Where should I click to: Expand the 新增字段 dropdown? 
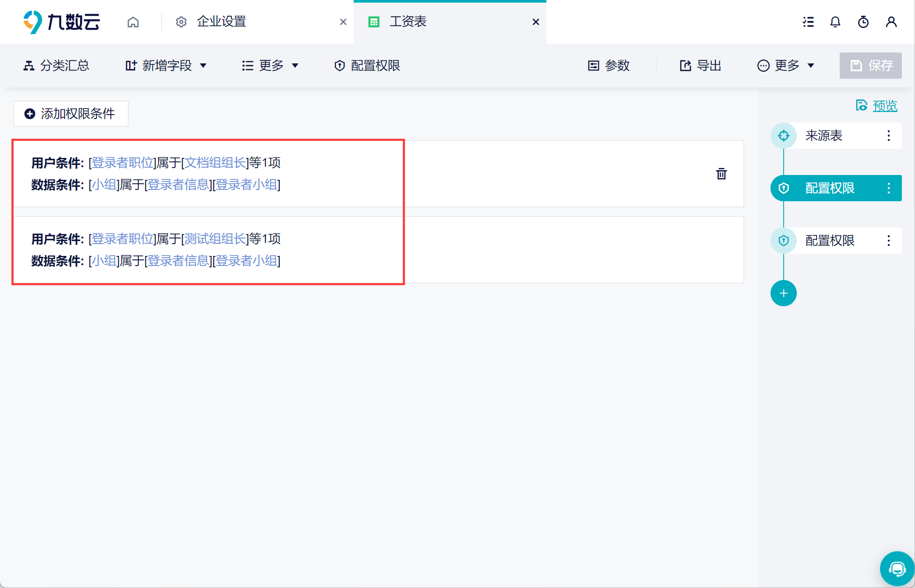[x=166, y=66]
